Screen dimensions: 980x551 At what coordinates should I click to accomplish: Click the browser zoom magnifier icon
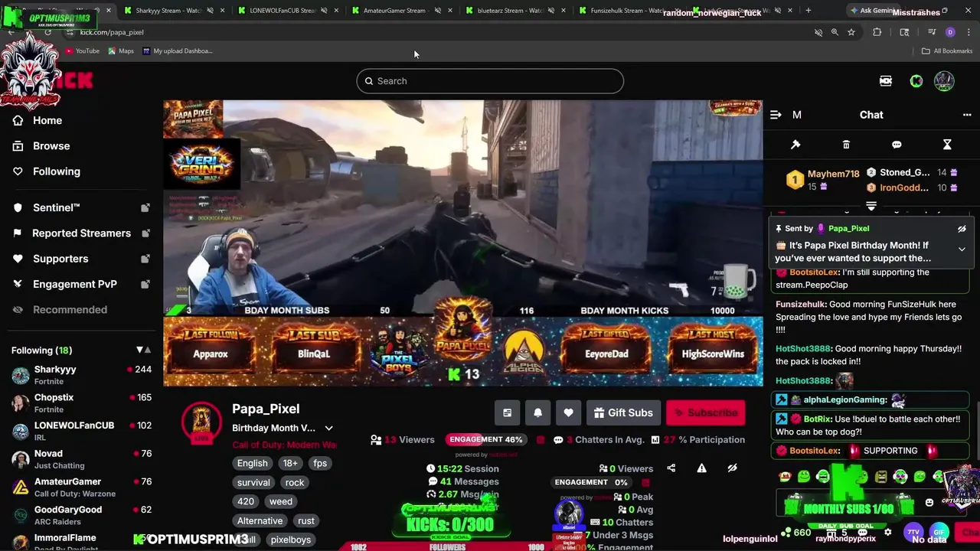(x=835, y=32)
